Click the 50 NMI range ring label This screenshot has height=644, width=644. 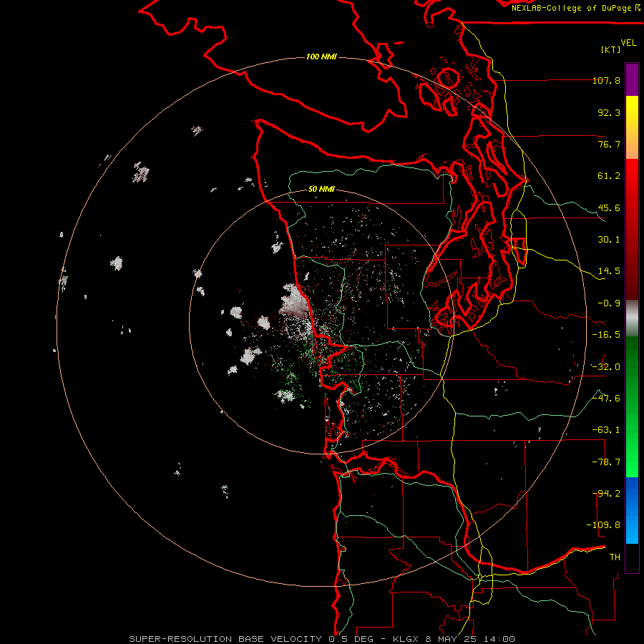(321, 190)
